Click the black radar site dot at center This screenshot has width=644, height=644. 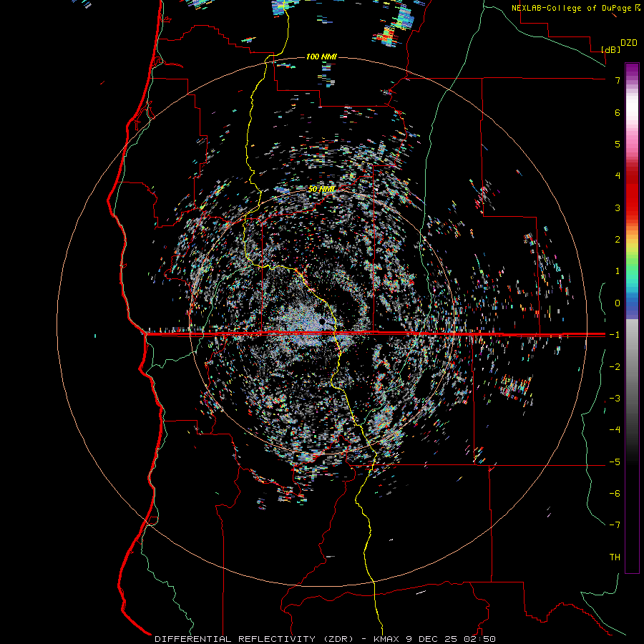point(323,321)
